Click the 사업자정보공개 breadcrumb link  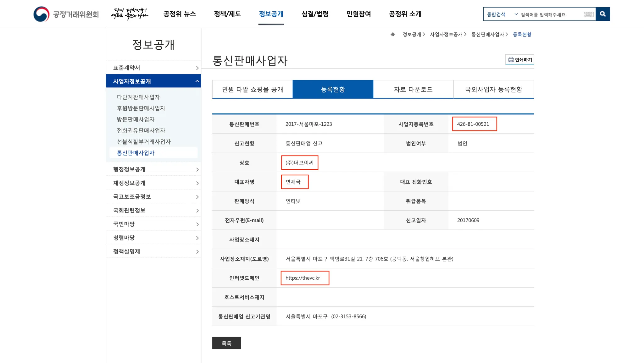tap(446, 35)
